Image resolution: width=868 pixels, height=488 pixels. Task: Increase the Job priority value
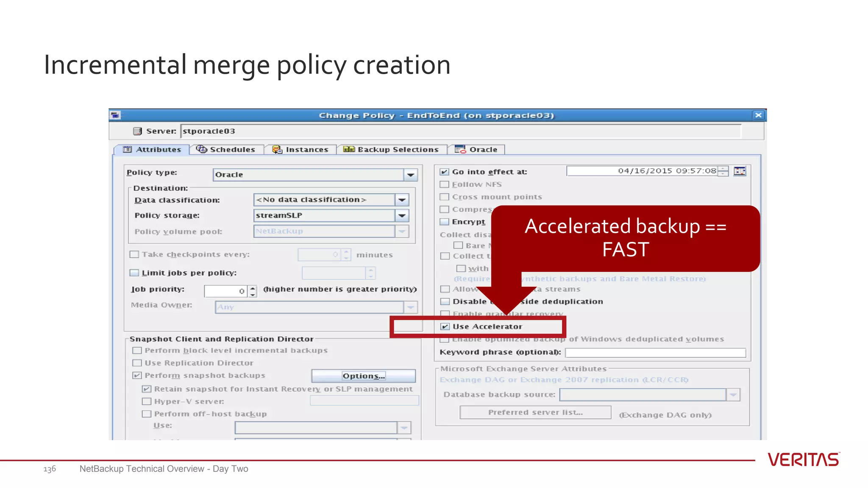click(x=253, y=288)
